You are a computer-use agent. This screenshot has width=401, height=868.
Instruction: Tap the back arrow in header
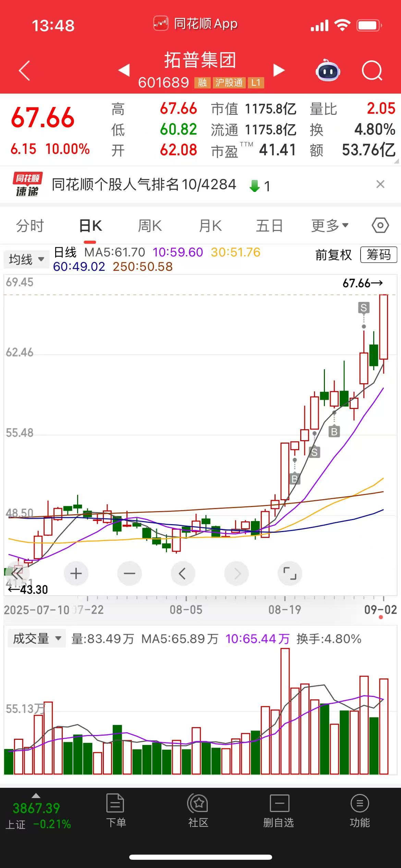(x=24, y=71)
